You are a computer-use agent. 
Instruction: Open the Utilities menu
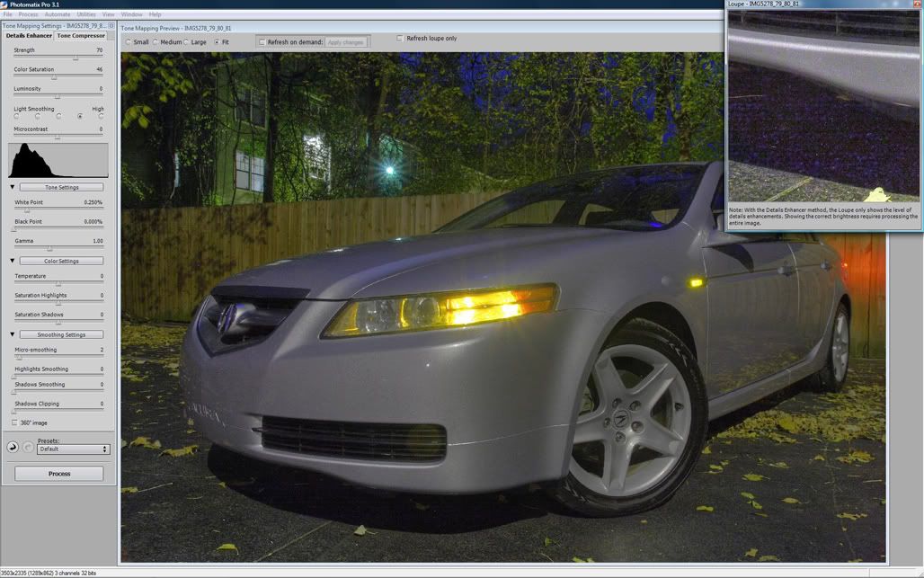(x=86, y=14)
